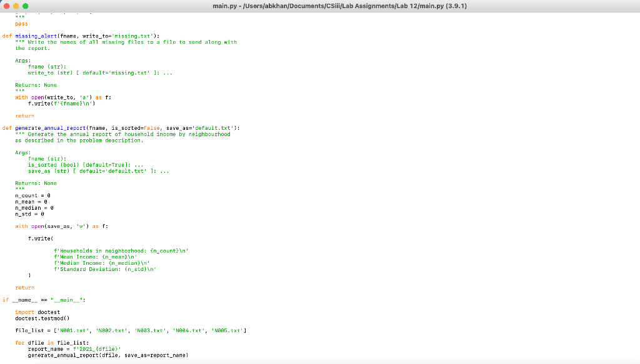The height and width of the screenshot is (364, 640).
Task: Click the 'n_mean = 0' line
Action: pyautogui.click(x=31, y=202)
